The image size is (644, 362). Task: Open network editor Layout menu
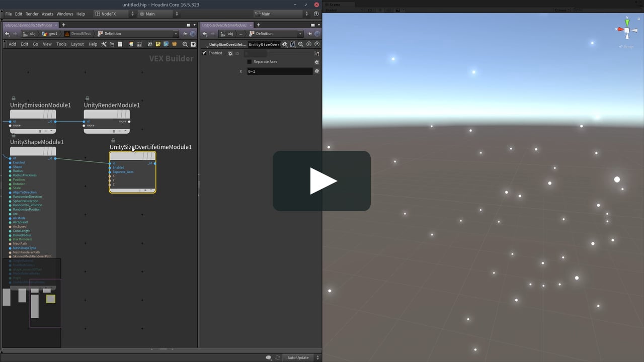point(77,44)
